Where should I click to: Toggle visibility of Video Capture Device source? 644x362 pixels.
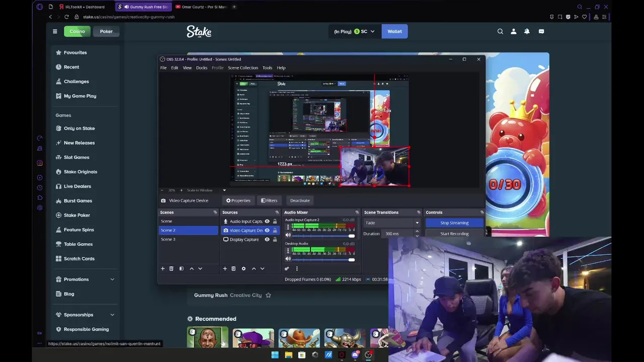267,230
